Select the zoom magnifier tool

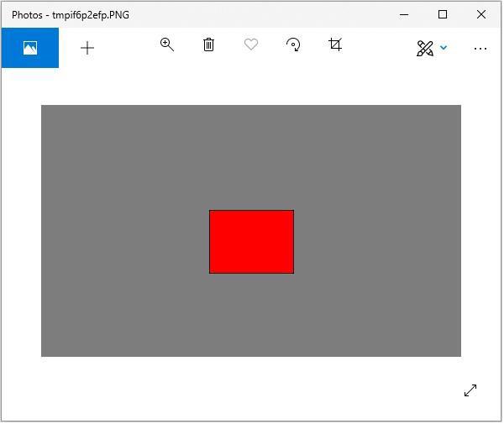pos(167,45)
